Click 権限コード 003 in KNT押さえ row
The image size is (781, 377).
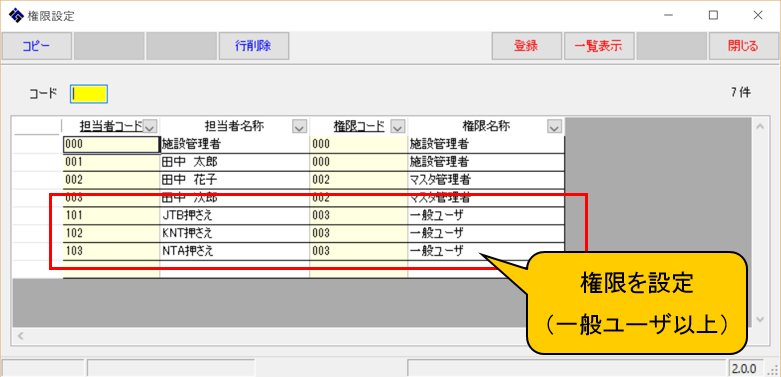coord(359,233)
